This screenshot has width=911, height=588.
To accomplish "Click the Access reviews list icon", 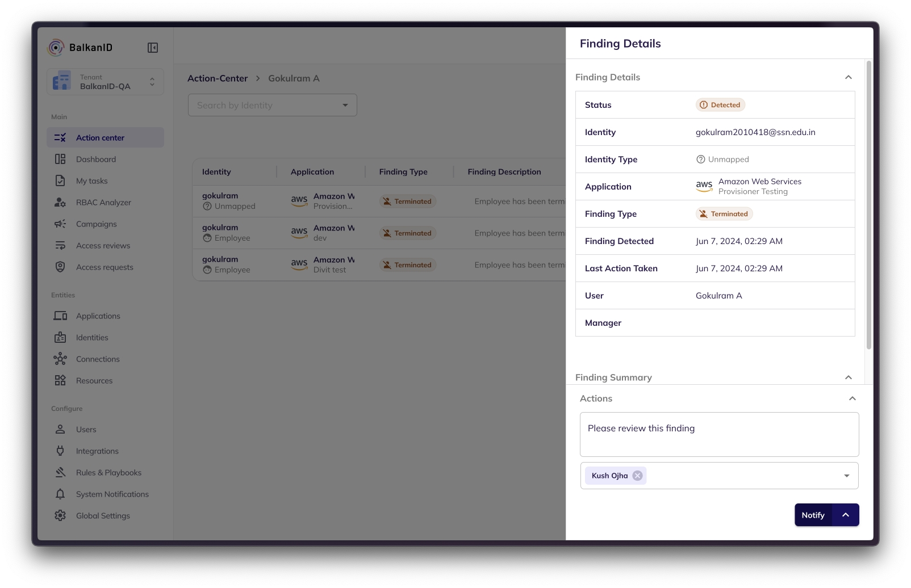I will (60, 245).
